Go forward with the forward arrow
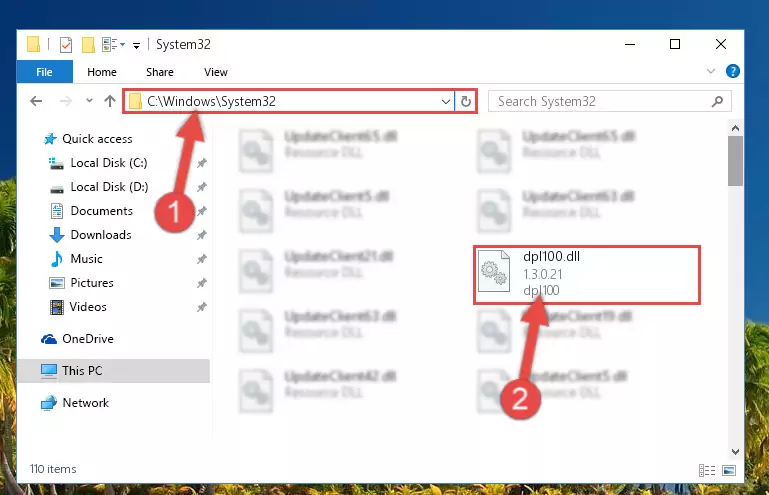Screen dimensions: 769x495 pyautogui.click(x=65, y=101)
